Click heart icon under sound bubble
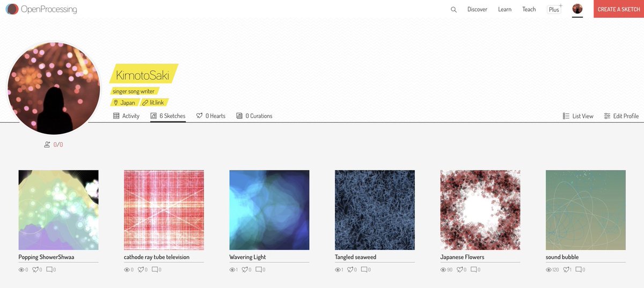Viewport: 644px width, 288px height. 566,270
